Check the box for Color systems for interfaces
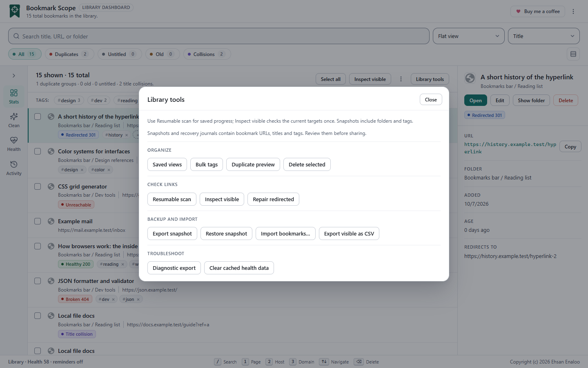The width and height of the screenshot is (588, 368). [x=38, y=151]
